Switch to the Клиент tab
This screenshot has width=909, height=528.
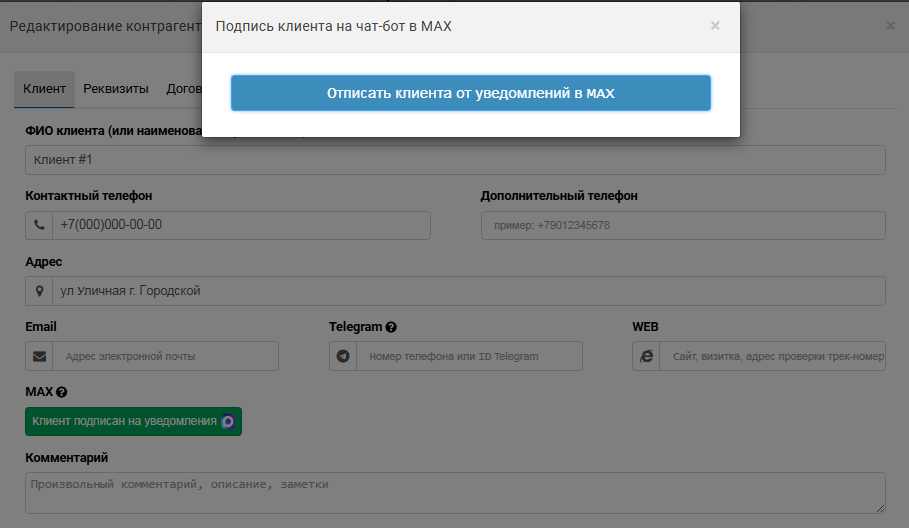click(44, 89)
